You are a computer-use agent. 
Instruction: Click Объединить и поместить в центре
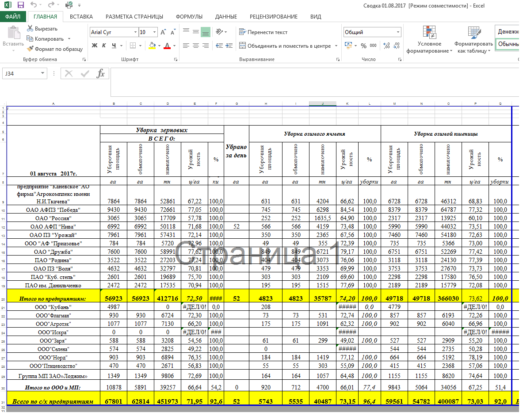tap(285, 46)
